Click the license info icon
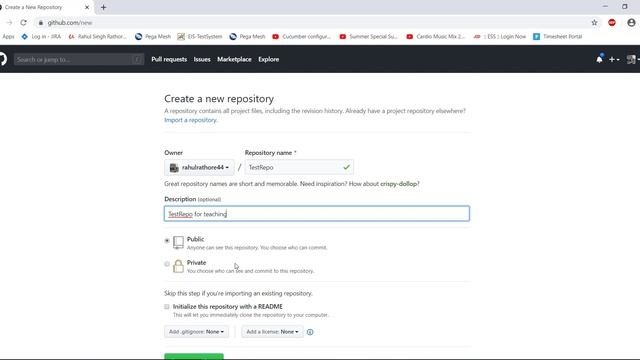640x360 pixels. [310, 332]
